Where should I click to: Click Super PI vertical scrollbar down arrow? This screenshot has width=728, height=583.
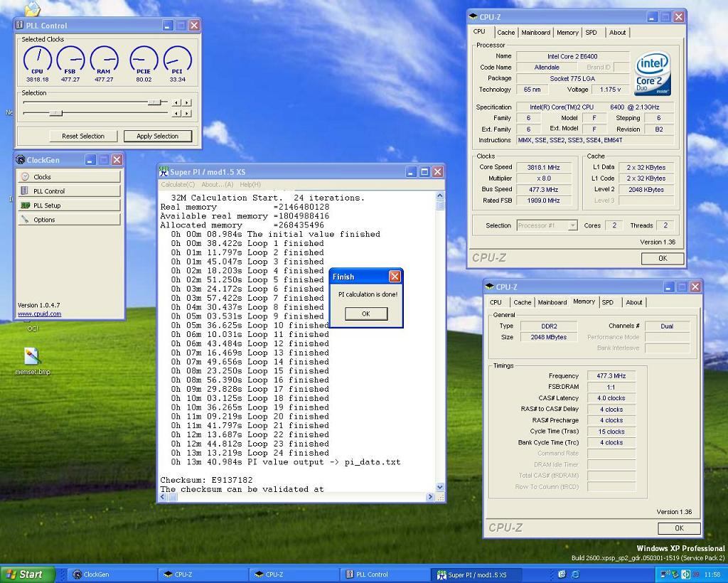click(440, 487)
